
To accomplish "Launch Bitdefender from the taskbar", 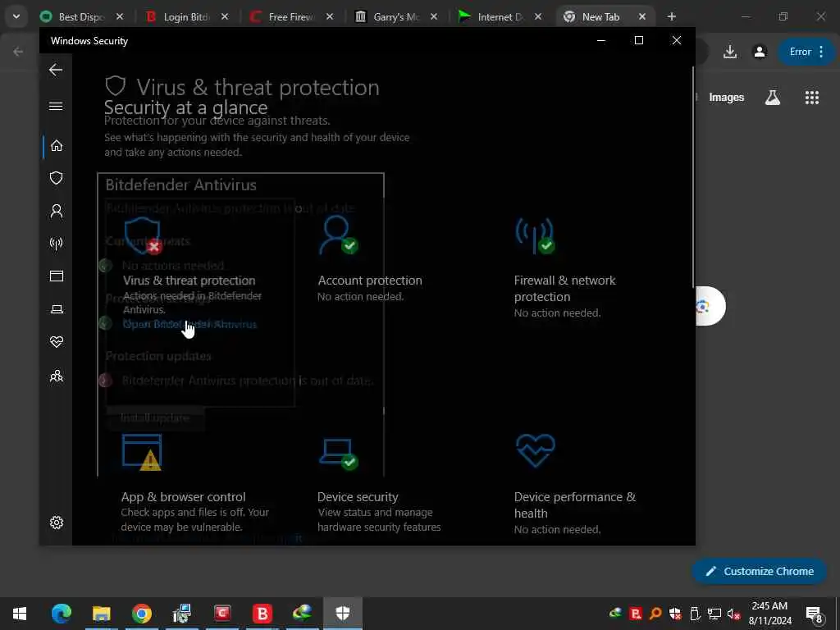I will coord(262,614).
